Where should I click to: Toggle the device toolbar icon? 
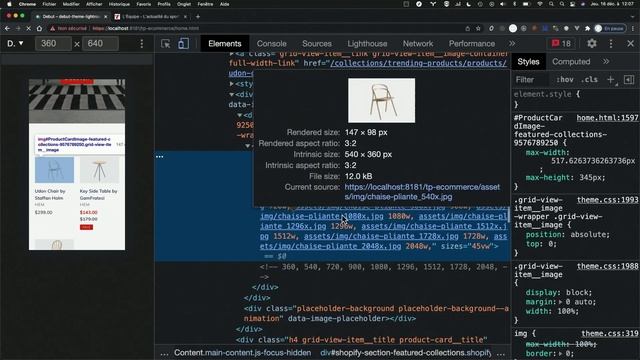(x=183, y=44)
